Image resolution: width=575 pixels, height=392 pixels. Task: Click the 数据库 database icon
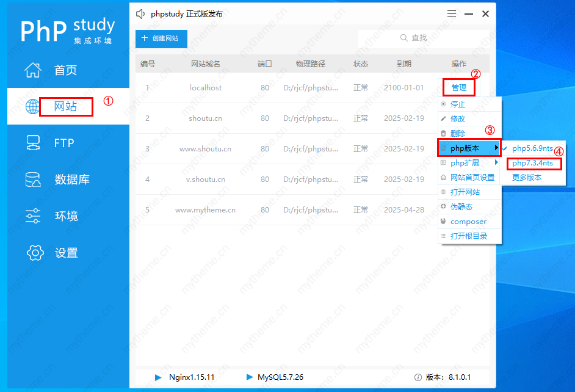pos(33,180)
